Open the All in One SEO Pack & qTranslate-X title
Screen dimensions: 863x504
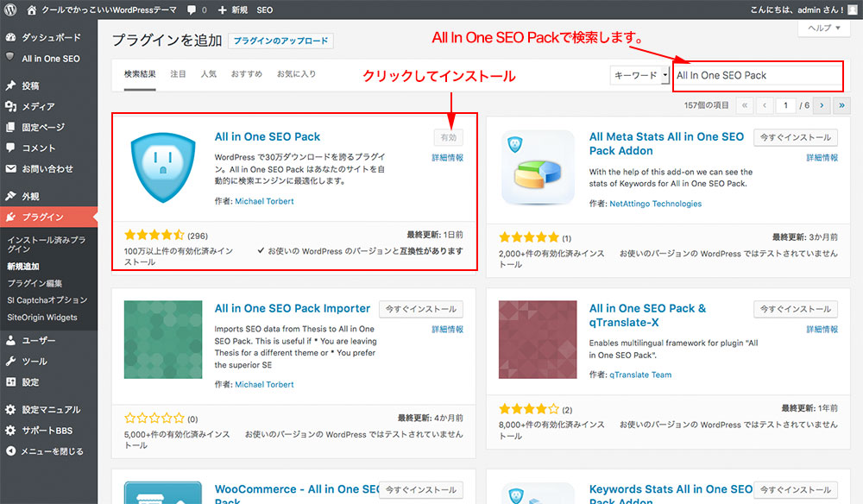(x=647, y=315)
